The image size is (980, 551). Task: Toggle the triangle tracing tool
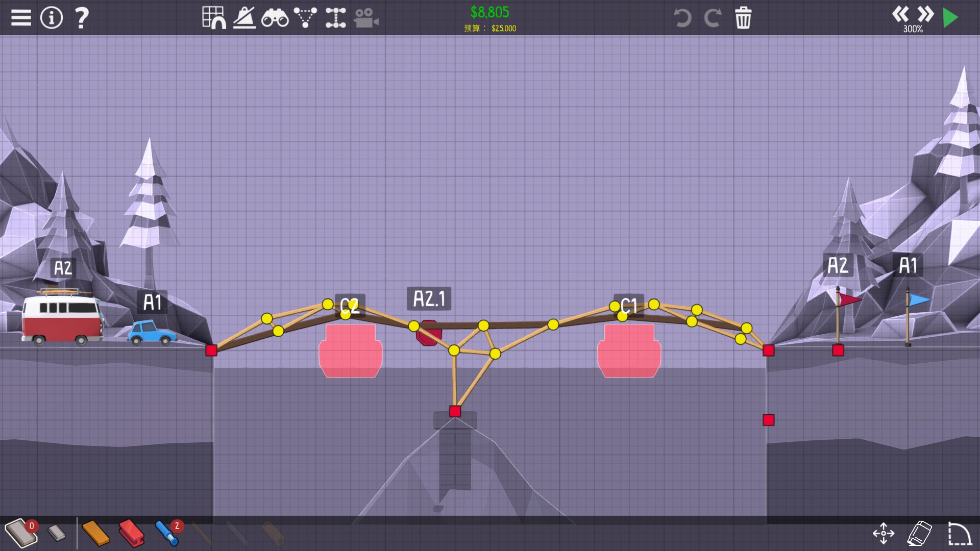305,18
